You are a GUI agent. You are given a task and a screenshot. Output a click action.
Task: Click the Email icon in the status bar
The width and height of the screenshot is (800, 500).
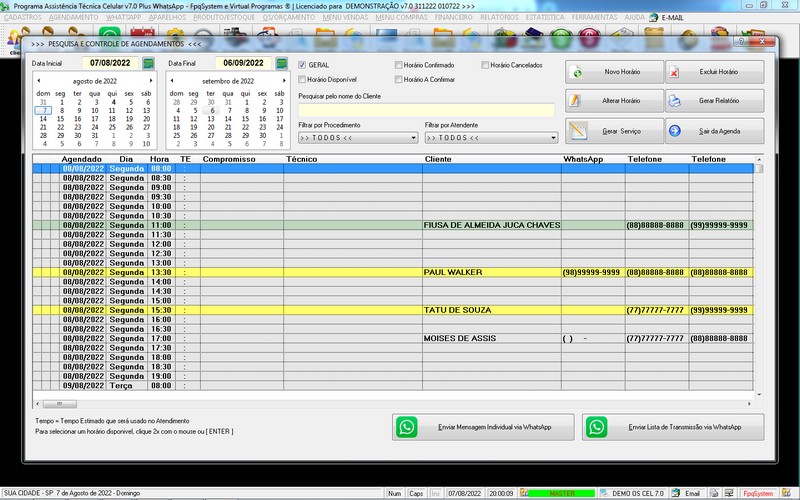tap(676, 493)
